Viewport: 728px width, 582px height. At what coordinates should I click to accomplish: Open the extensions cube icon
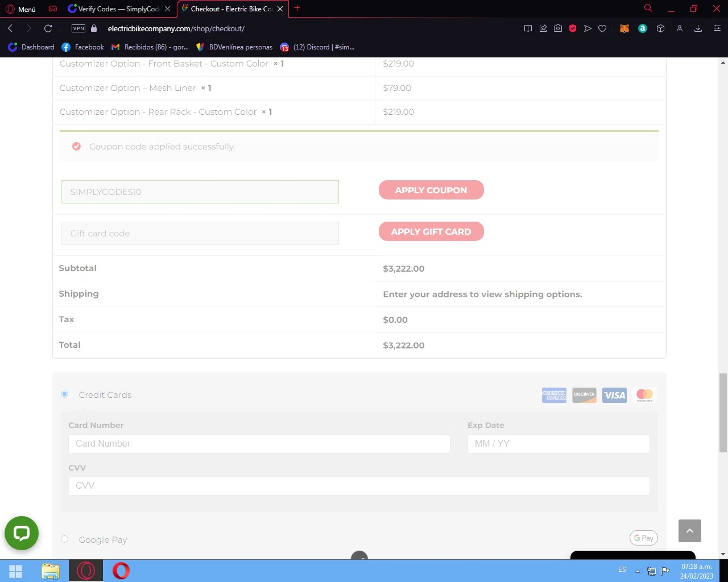[x=660, y=28]
